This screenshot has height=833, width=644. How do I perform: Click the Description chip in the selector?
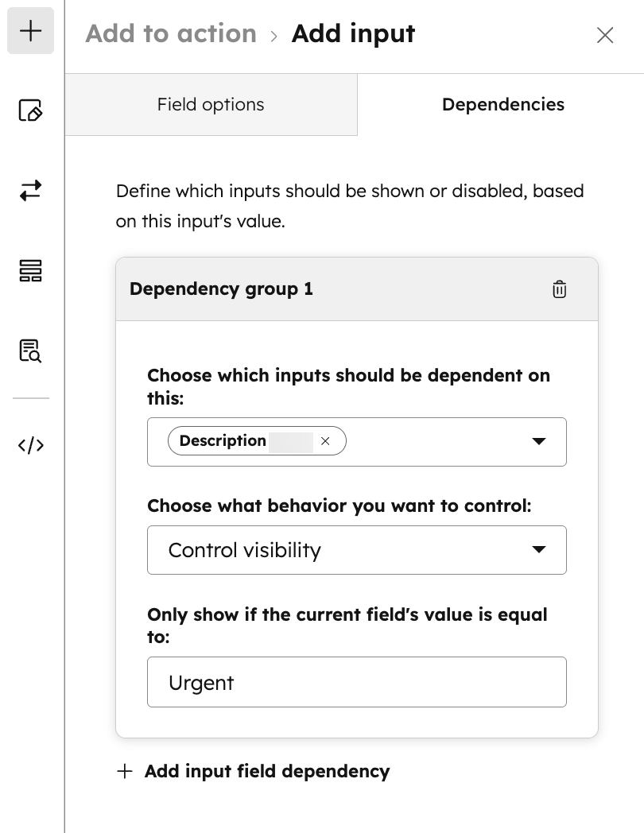(223, 441)
